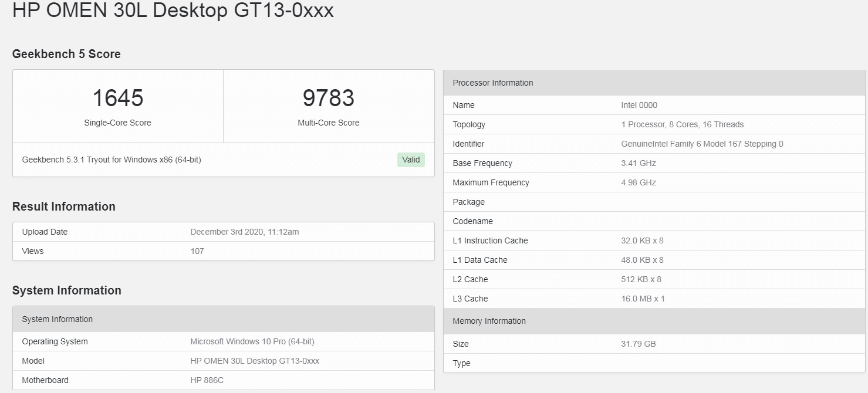
Task: Select the 3.41 GHz base frequency value
Action: point(639,163)
